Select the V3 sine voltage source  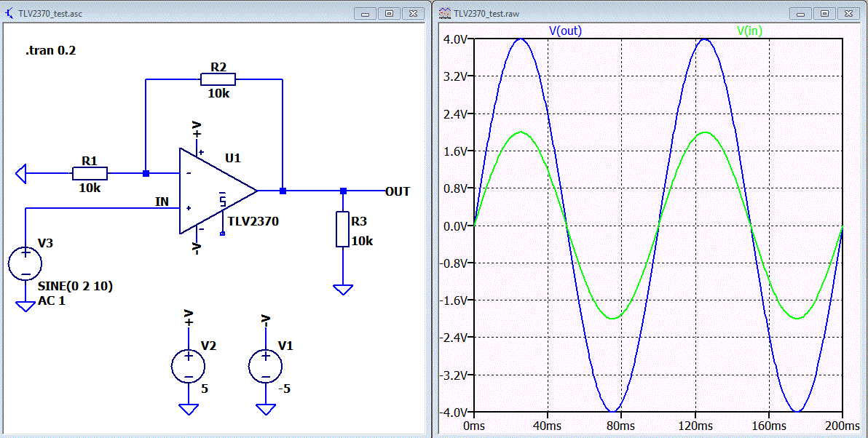[25, 263]
